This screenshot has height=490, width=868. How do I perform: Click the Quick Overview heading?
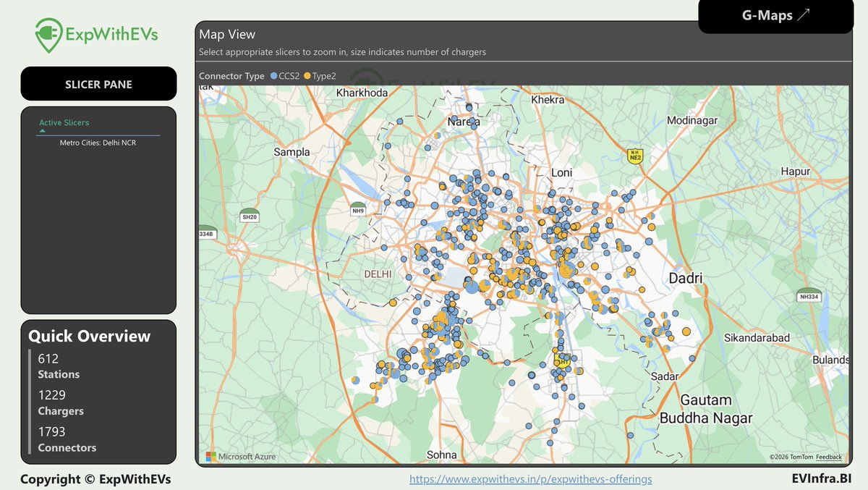90,336
